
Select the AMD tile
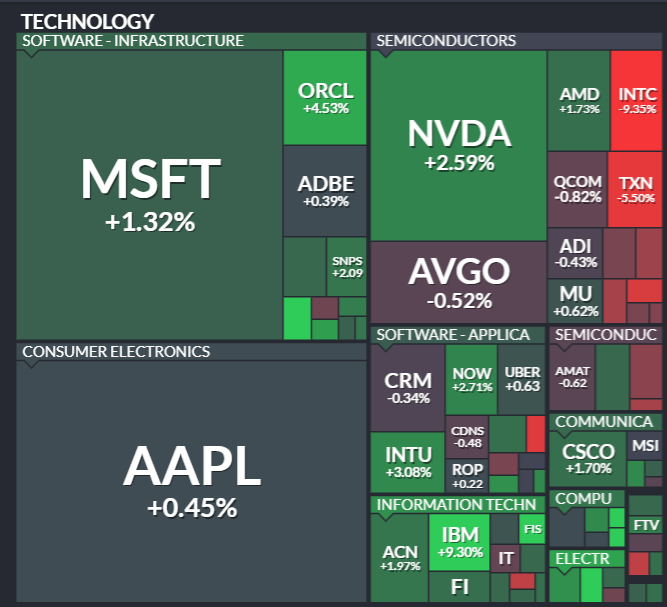[578, 99]
